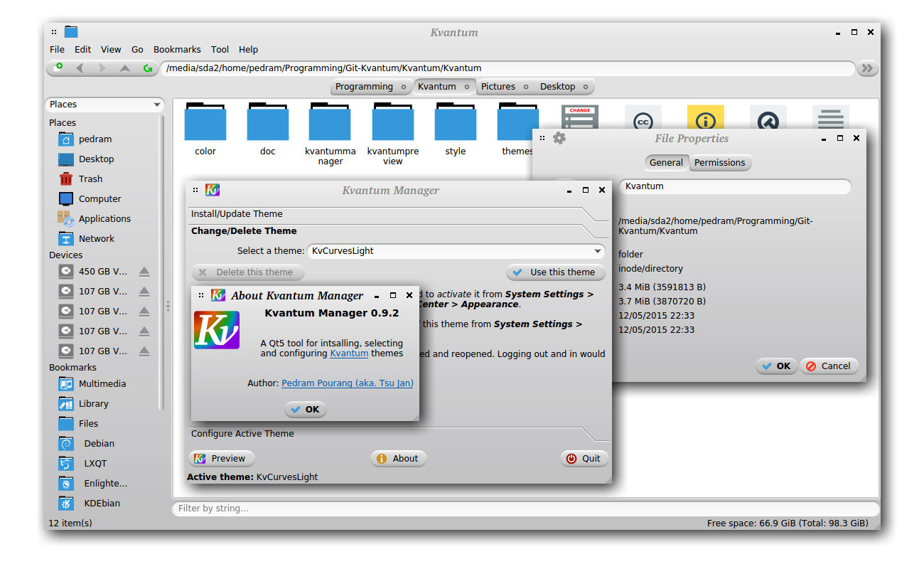
Task: Click About button in Kvantum Manager
Action: click(x=398, y=459)
